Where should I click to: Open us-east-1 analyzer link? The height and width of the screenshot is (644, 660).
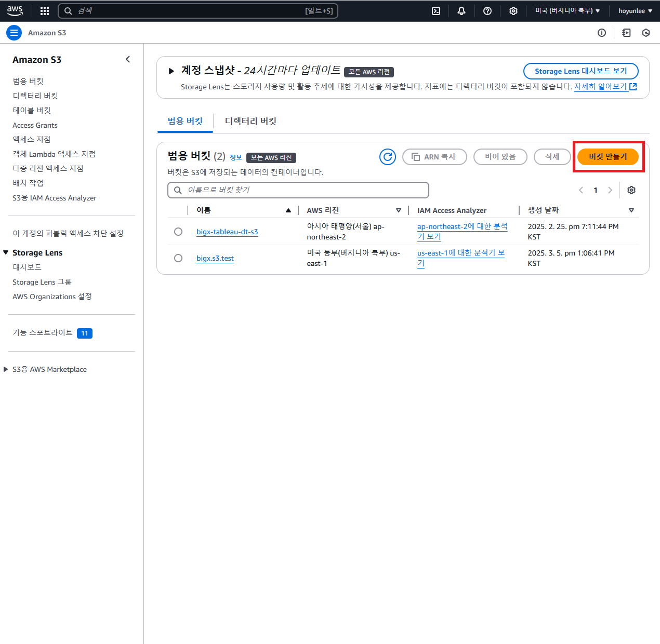click(461, 258)
